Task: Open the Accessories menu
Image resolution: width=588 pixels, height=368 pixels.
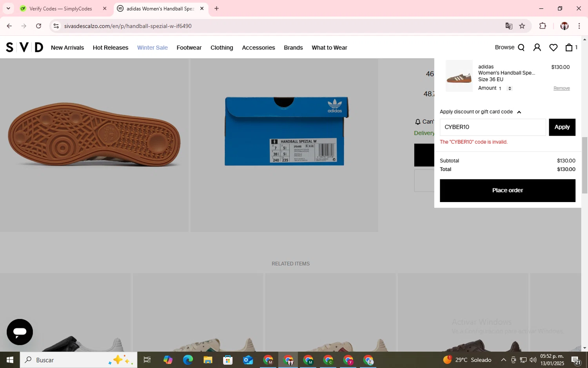Action: point(258,47)
